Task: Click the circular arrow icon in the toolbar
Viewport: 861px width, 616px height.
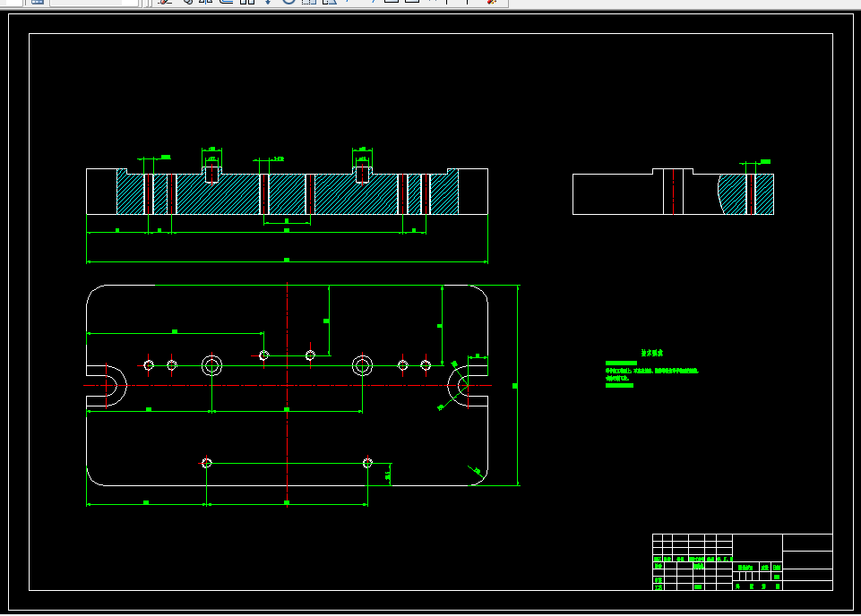Action: (288, 2)
